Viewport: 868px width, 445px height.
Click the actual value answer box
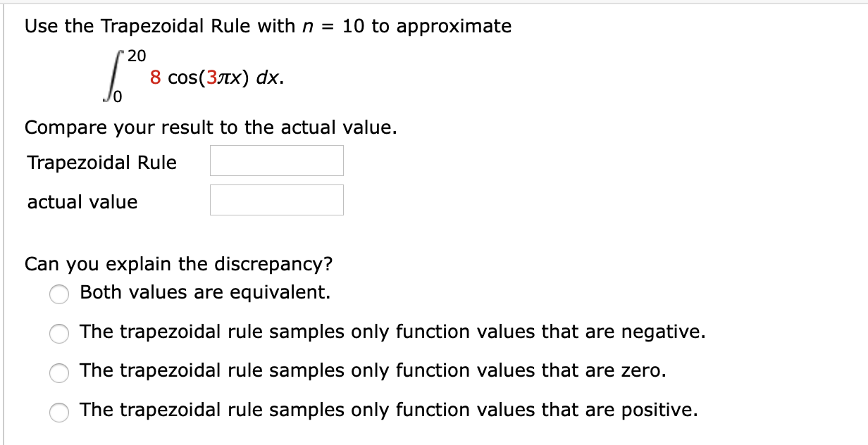click(276, 200)
